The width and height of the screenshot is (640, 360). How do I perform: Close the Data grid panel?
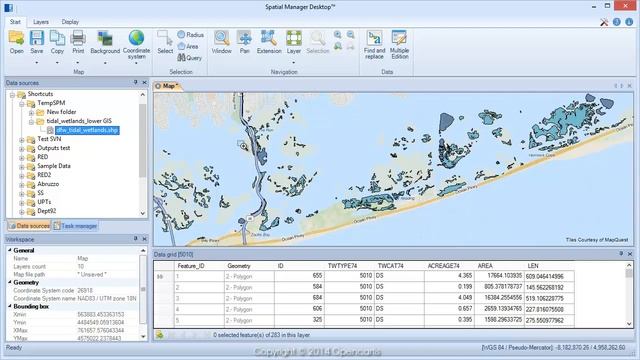coord(629,254)
